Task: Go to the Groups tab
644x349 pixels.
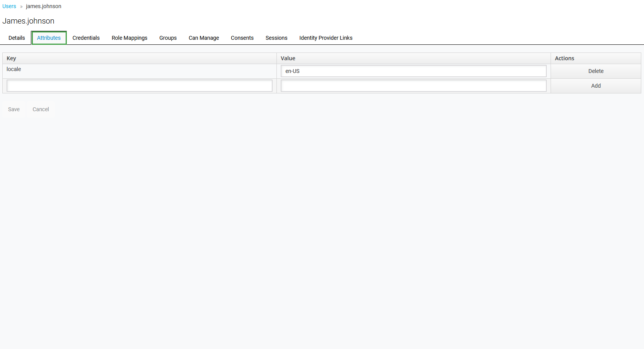Action: [168, 38]
